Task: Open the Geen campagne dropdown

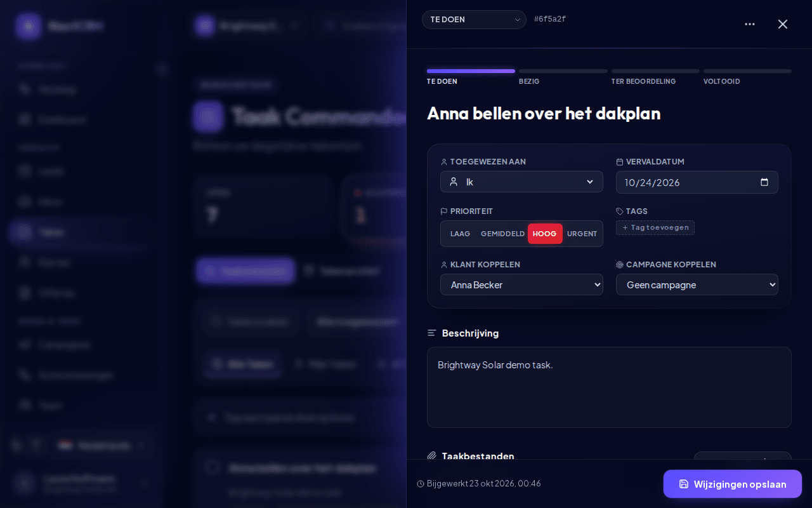Action: tap(697, 284)
